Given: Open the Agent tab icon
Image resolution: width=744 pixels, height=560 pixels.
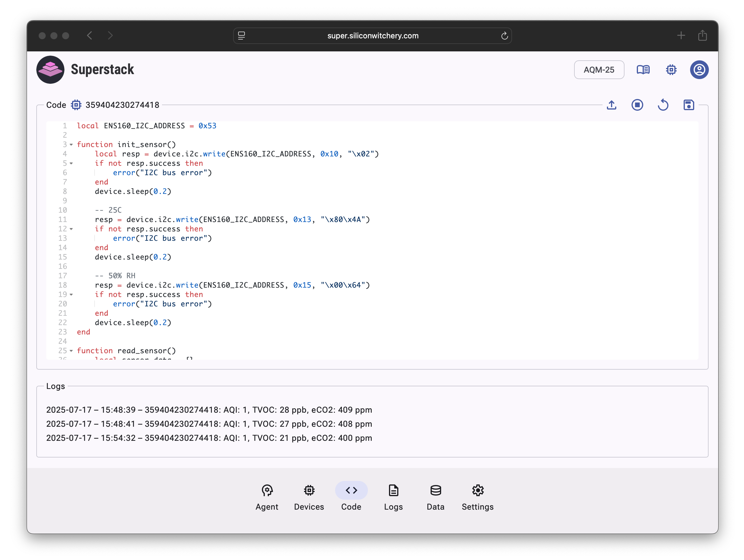Looking at the screenshot, I should tap(267, 490).
